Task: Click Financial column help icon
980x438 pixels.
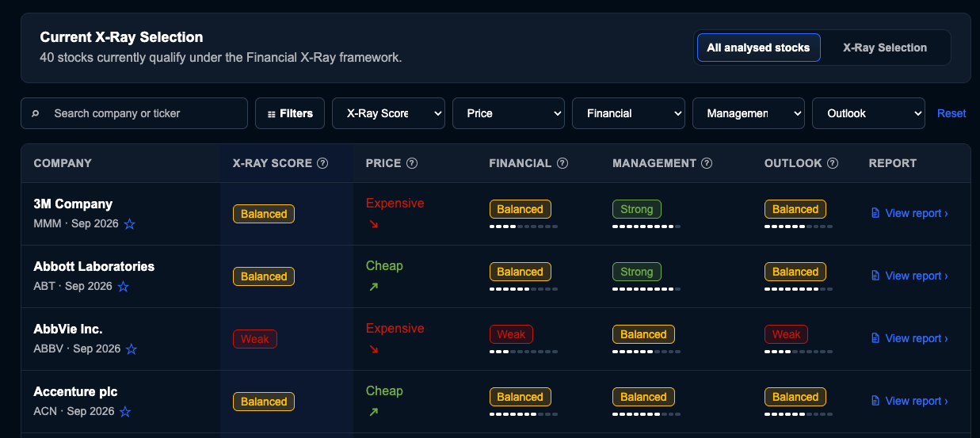Action: pyautogui.click(x=562, y=163)
